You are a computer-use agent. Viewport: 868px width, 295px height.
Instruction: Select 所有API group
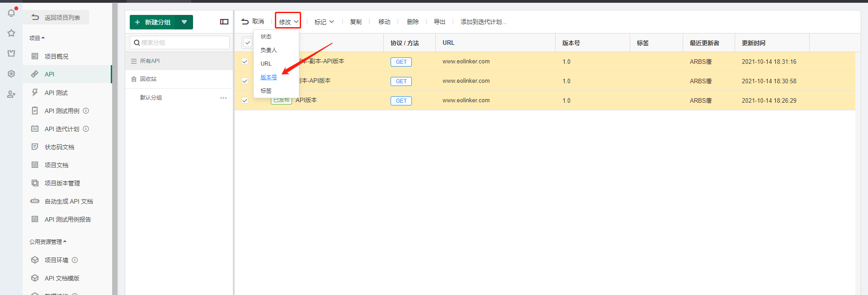coord(179,61)
